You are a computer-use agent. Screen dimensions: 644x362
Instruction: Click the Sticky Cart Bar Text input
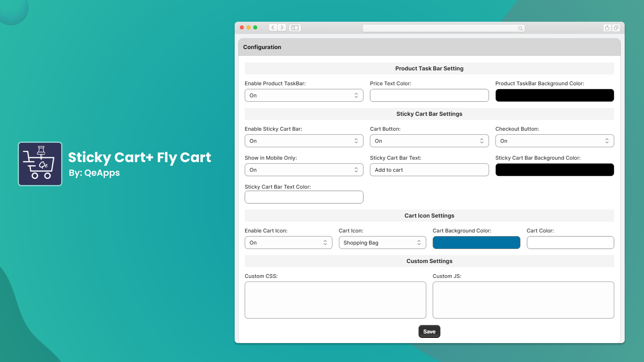(x=429, y=170)
